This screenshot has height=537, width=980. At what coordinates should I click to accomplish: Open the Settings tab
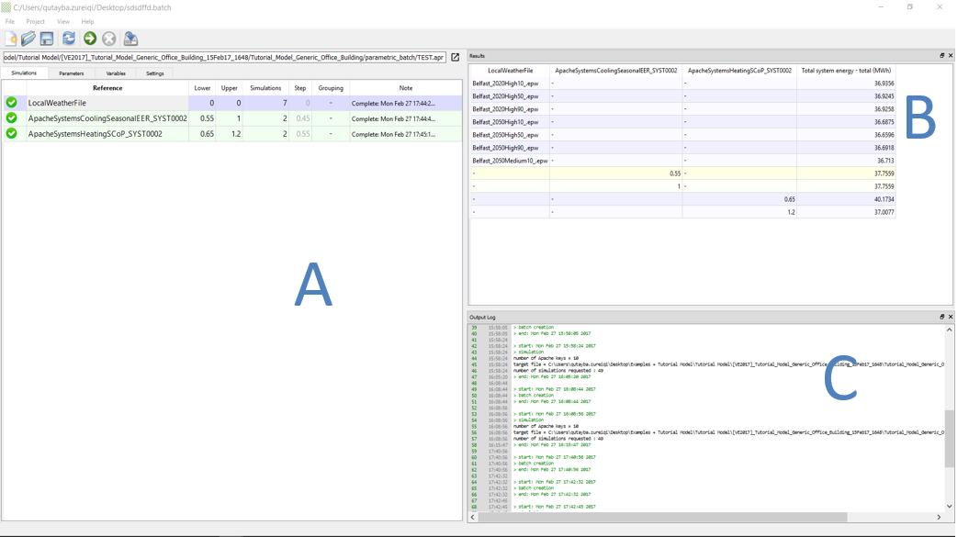coord(155,73)
